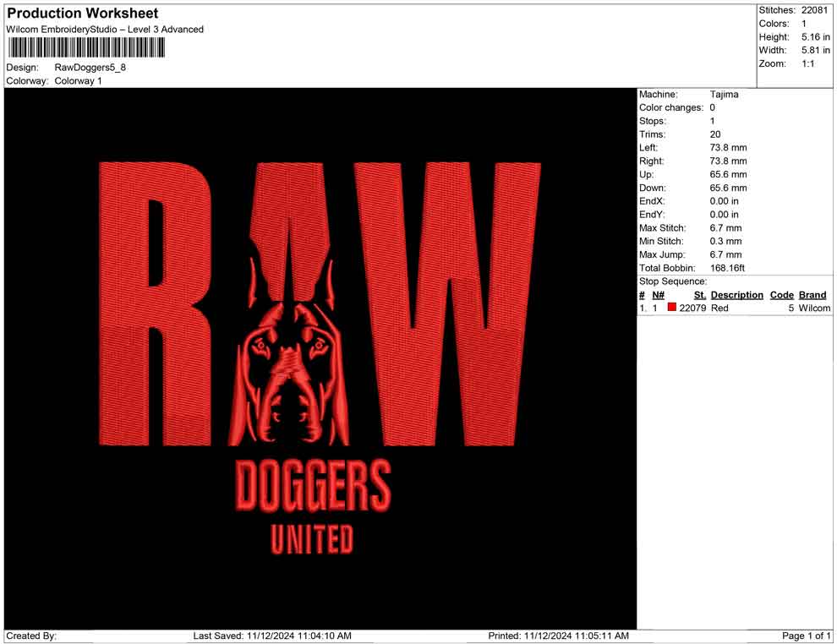This screenshot has width=837, height=644.
Task: Click the 'N#' column header
Action: [658, 295]
